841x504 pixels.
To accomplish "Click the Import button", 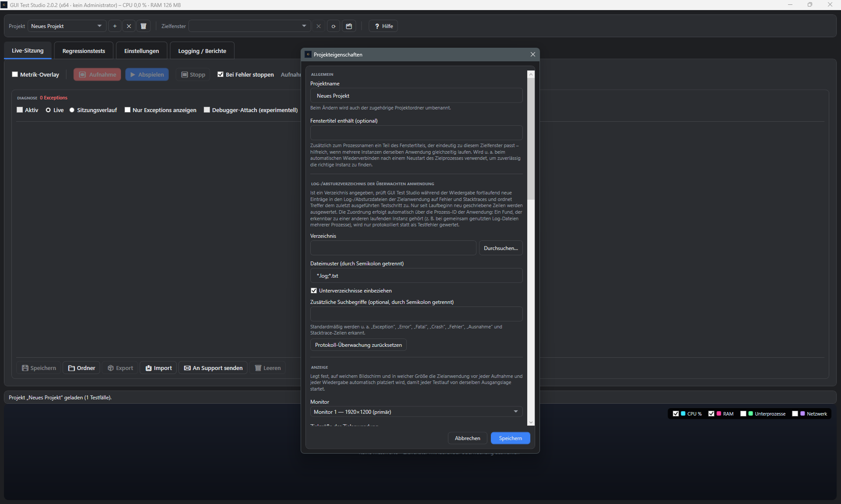I will pyautogui.click(x=158, y=368).
